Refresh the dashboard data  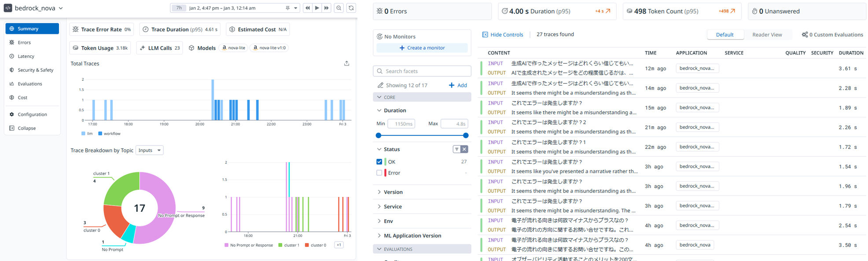(351, 8)
